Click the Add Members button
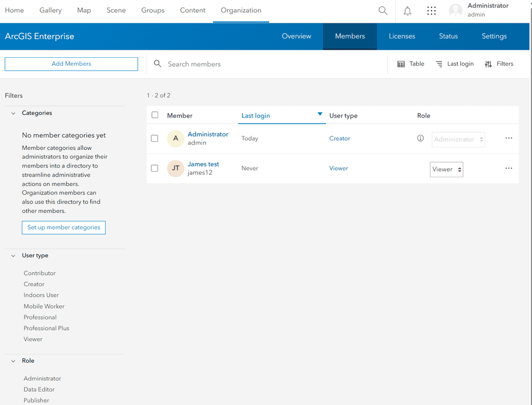Viewport: 532px width, 405px height. (71, 64)
